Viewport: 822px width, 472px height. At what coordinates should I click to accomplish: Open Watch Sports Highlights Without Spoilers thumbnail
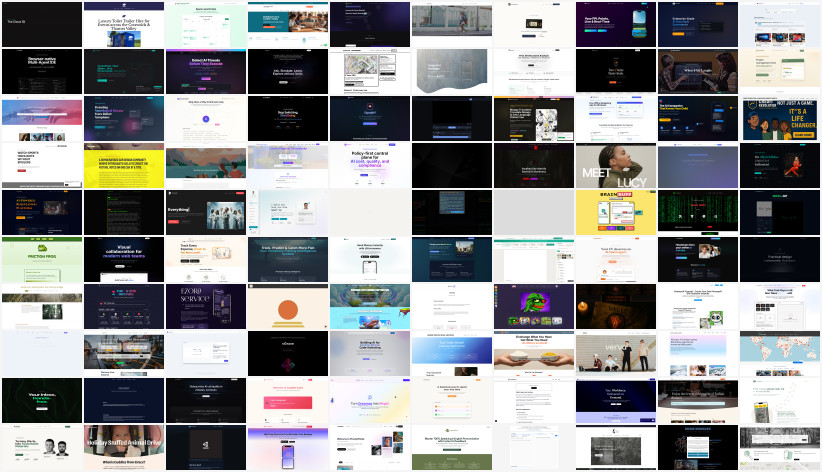tap(42, 166)
